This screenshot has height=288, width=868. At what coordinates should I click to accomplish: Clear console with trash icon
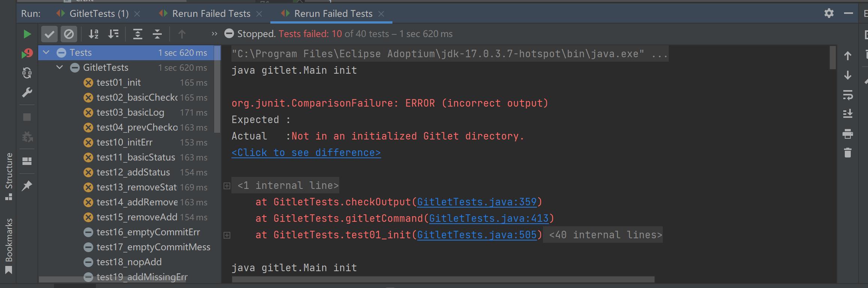848,153
